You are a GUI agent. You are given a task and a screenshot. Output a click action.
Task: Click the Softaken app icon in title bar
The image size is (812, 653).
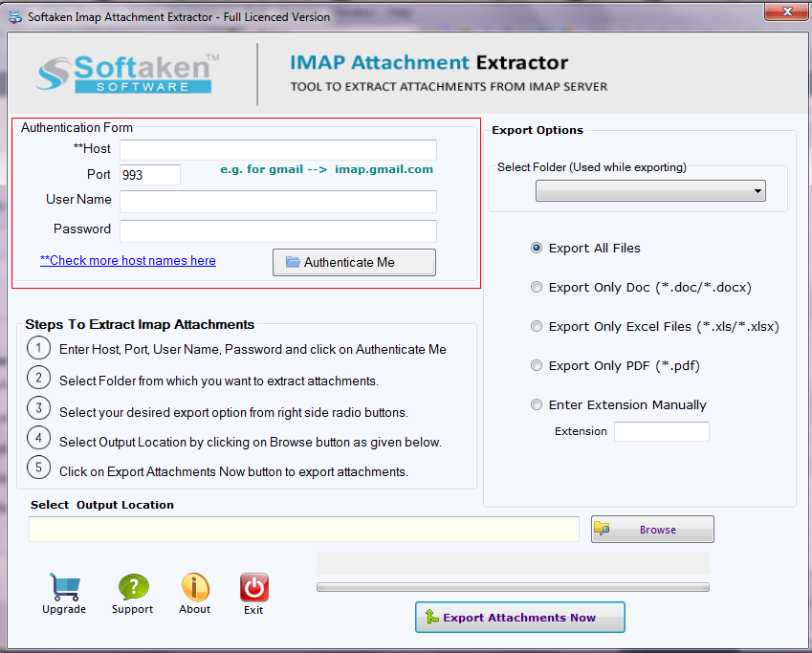(15, 17)
